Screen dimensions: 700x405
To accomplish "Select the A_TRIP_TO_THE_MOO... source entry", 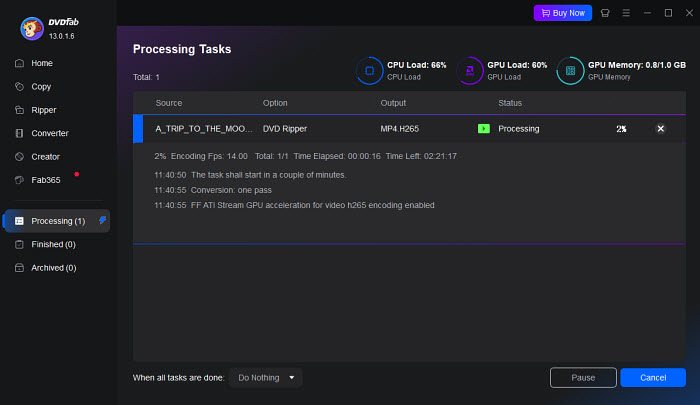I will click(204, 129).
